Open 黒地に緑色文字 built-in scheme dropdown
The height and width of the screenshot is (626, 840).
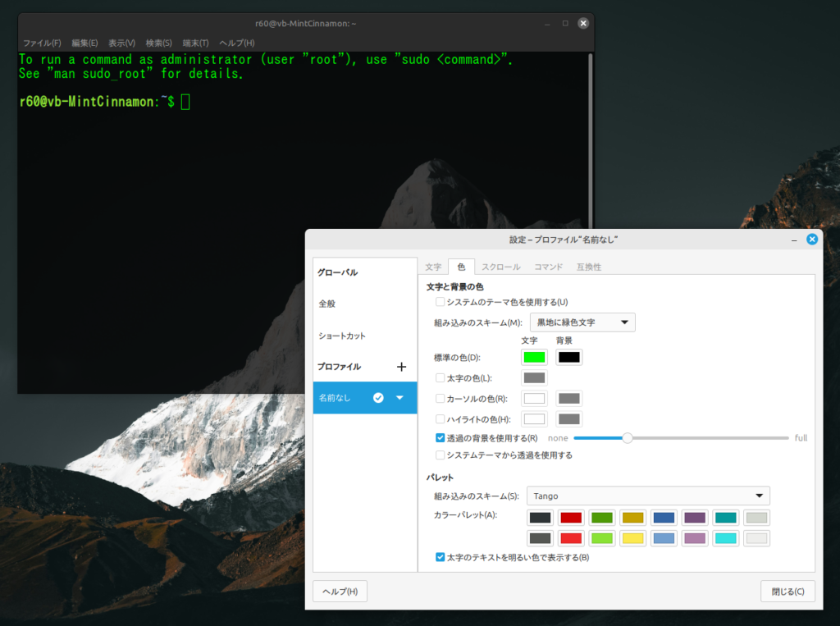582,322
